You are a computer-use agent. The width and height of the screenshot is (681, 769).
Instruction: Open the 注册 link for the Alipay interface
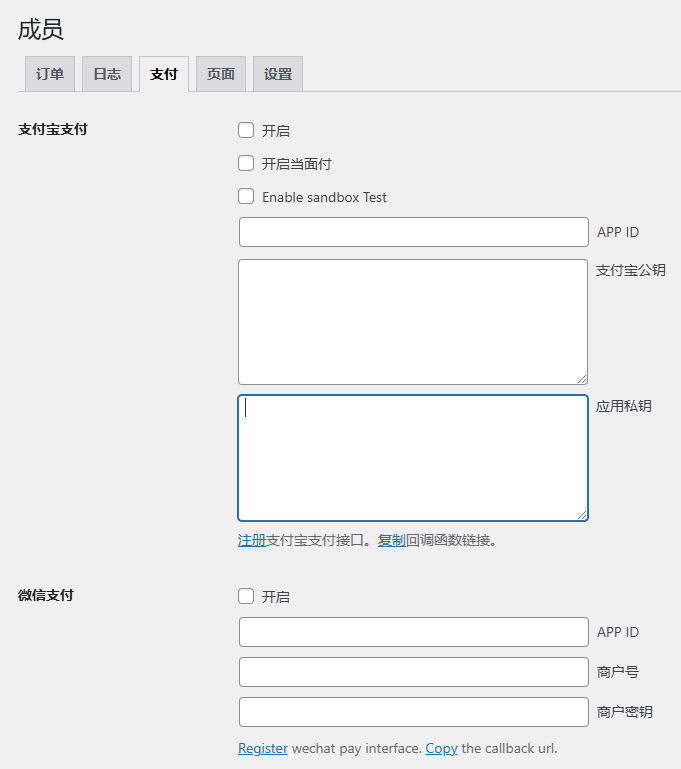point(251,540)
